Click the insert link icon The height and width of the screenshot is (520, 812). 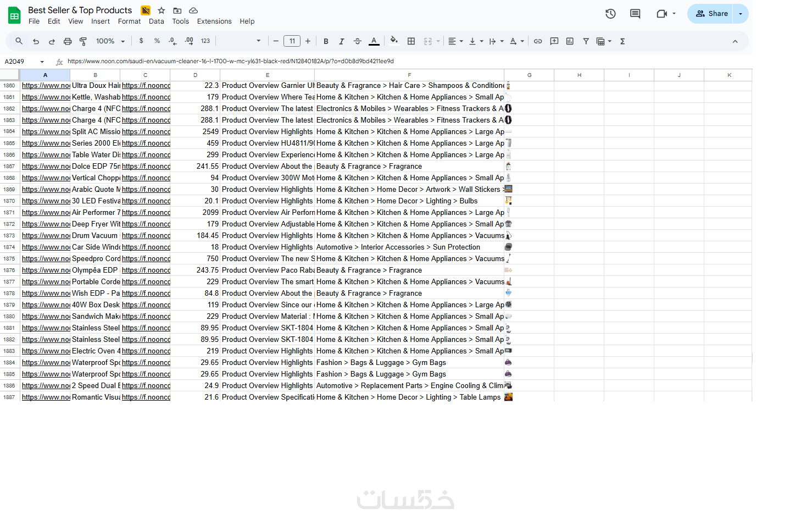point(538,41)
